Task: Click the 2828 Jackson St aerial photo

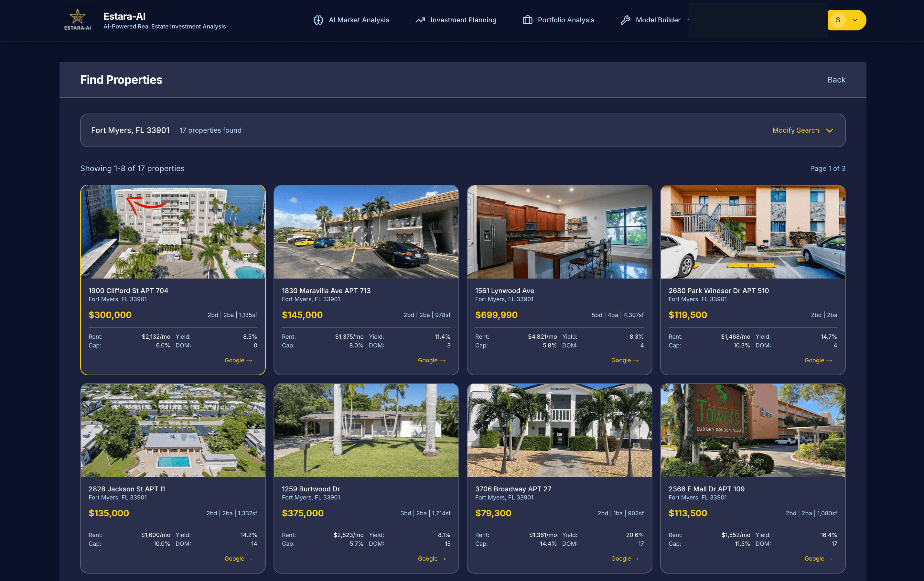Action: click(x=173, y=430)
